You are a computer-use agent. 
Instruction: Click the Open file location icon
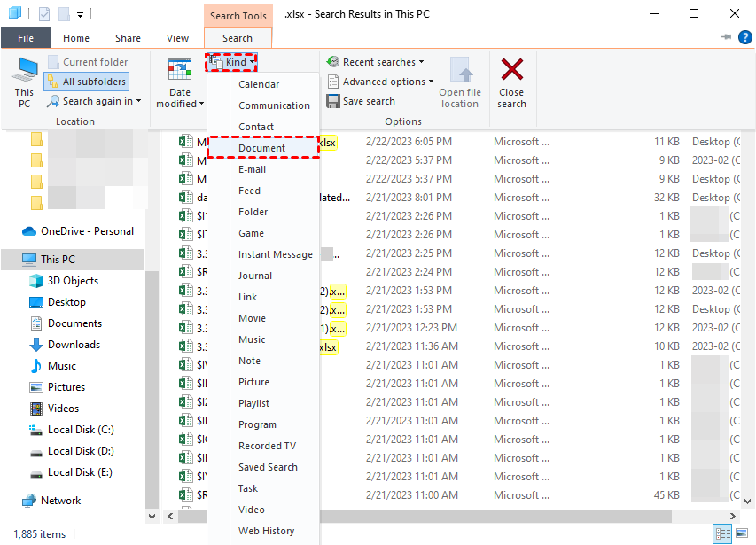460,71
